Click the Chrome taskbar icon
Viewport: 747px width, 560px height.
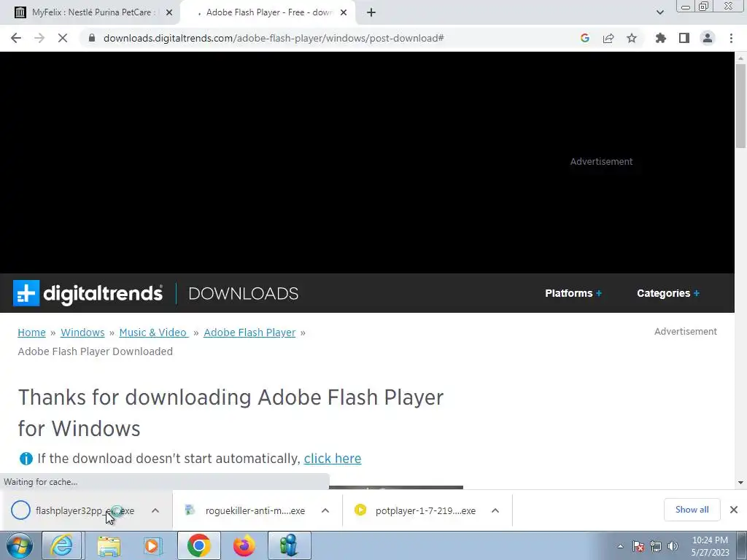coord(198,545)
